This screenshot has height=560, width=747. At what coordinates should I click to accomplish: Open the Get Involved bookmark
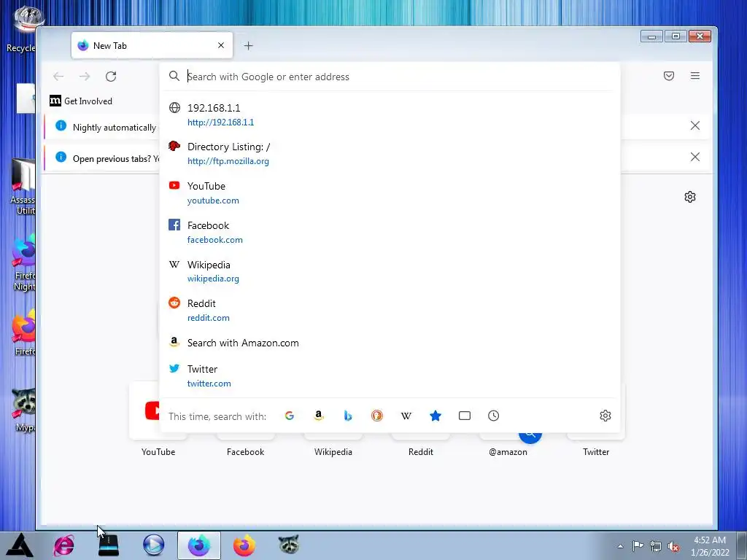(81, 101)
